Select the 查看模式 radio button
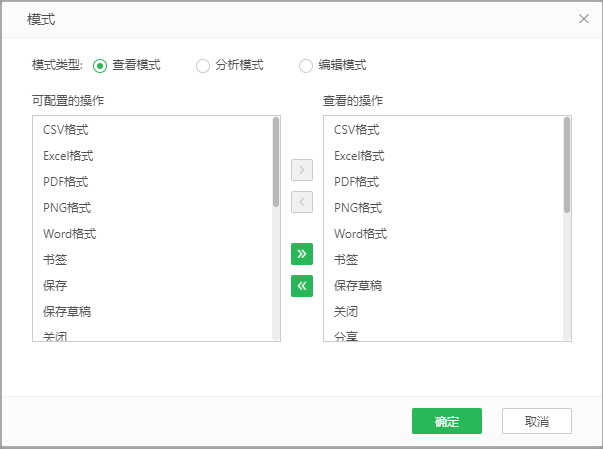This screenshot has height=449, width=603. (100, 66)
